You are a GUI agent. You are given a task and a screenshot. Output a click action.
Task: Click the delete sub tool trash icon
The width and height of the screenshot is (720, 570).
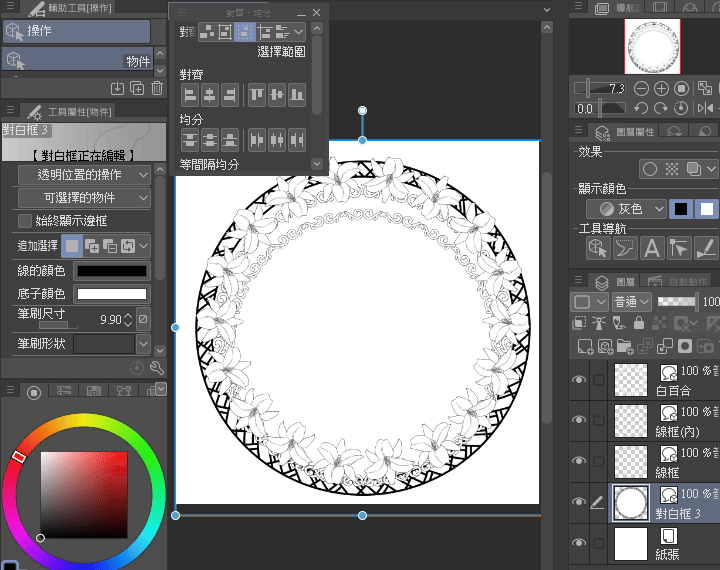[x=157, y=88]
